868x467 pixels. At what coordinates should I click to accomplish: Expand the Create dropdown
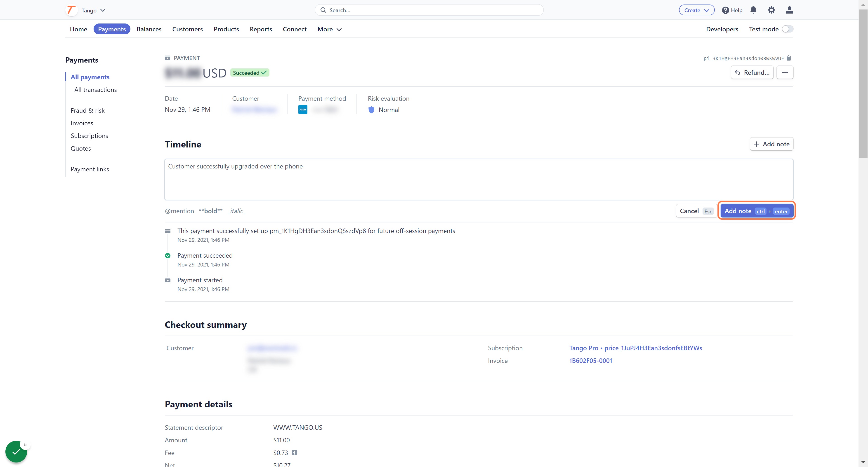pyautogui.click(x=696, y=10)
